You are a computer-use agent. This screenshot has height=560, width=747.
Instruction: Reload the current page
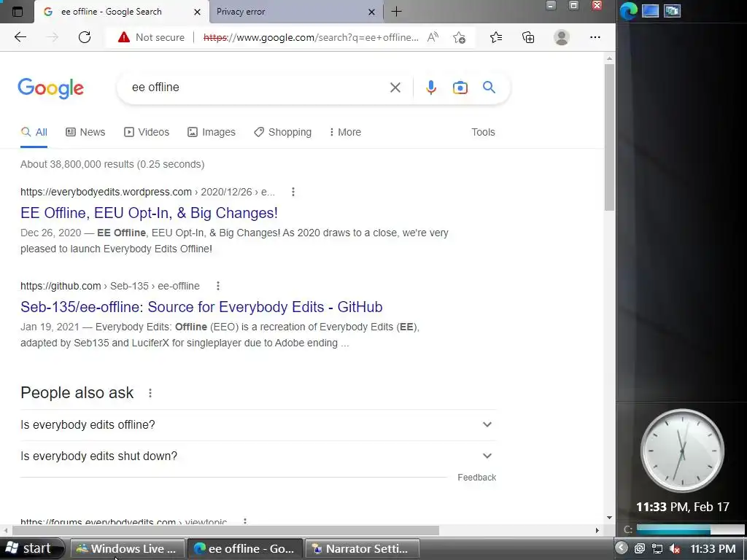(85, 37)
